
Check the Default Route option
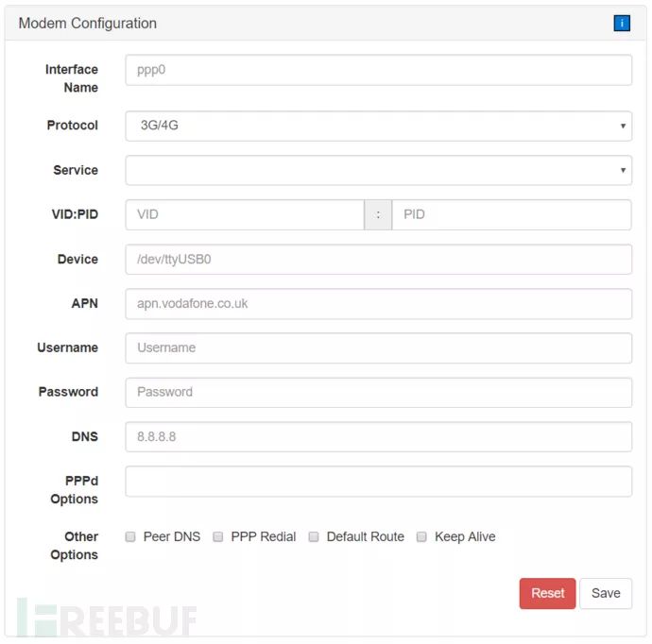click(x=314, y=537)
